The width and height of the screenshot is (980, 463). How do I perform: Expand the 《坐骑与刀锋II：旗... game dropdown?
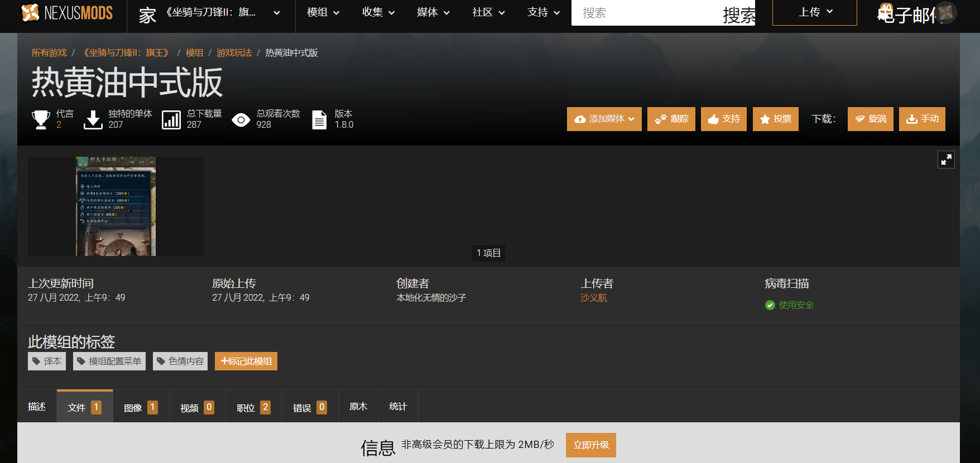[x=223, y=13]
